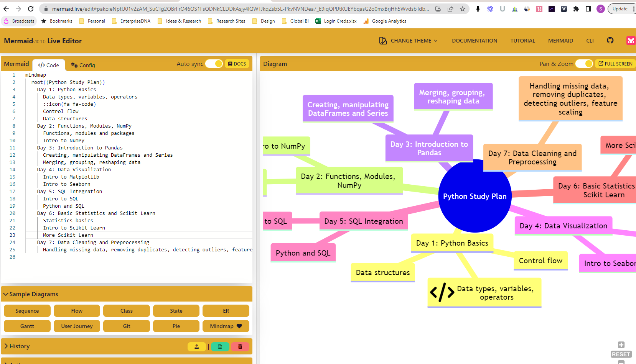This screenshot has width=636, height=364.
Task: Click the Python Study Plan root node
Action: coord(475,196)
